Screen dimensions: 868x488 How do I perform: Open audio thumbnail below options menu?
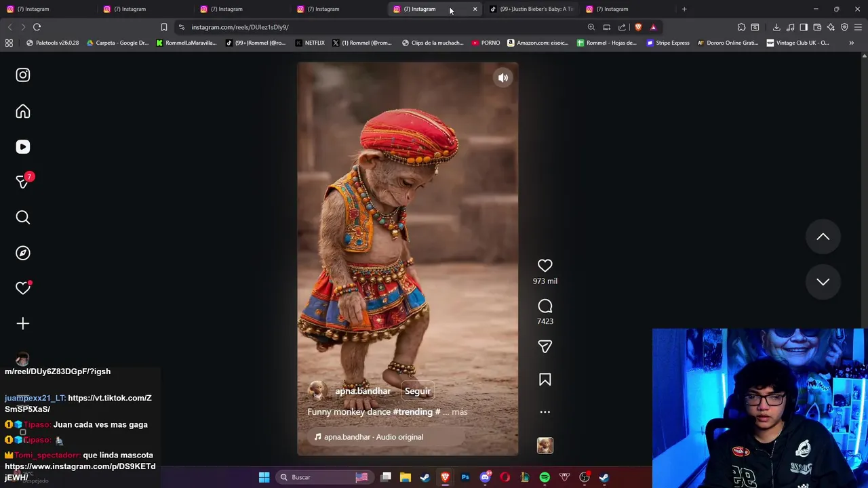click(545, 445)
